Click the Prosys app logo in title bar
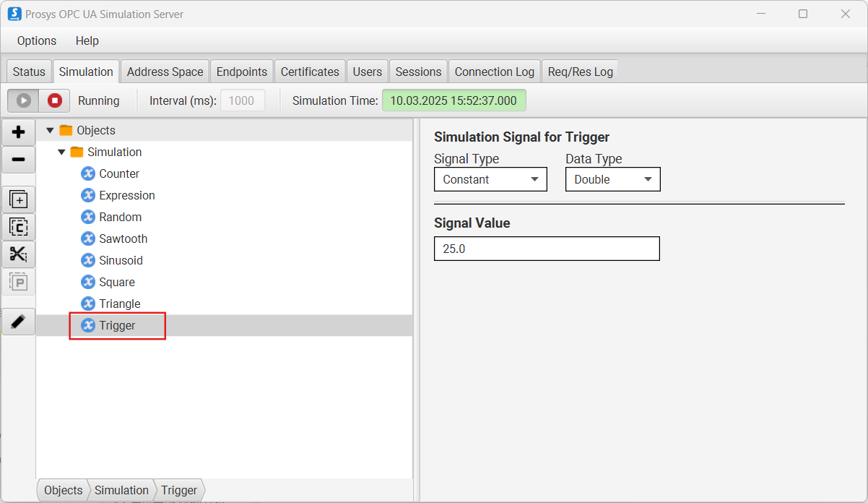Viewport: 868px width, 503px height. click(x=14, y=14)
